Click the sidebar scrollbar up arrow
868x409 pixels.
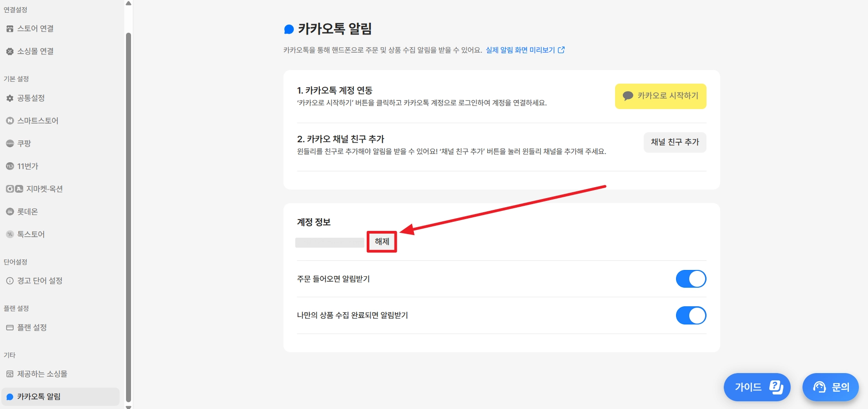pos(128,4)
